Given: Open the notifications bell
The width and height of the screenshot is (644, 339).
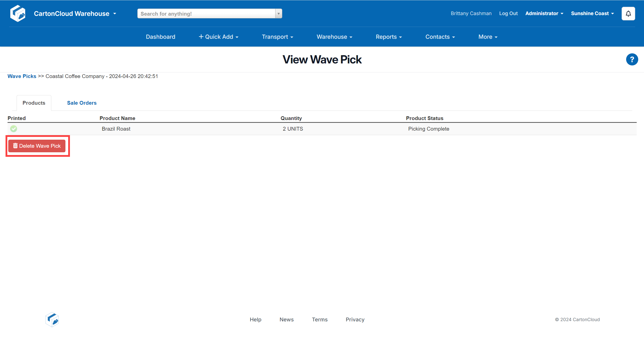Looking at the screenshot, I should click(628, 14).
